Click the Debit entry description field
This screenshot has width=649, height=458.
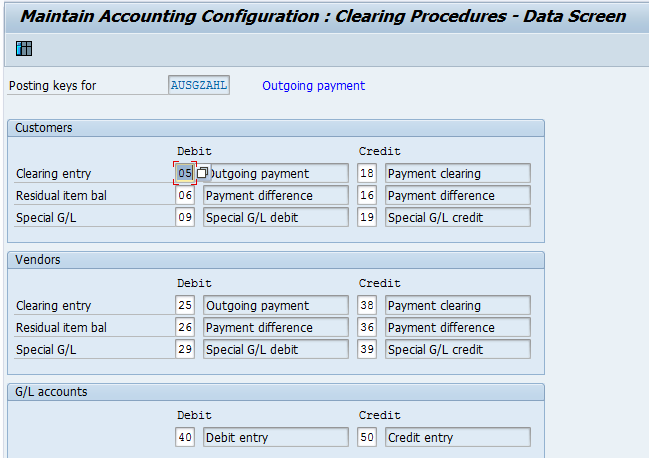276,438
